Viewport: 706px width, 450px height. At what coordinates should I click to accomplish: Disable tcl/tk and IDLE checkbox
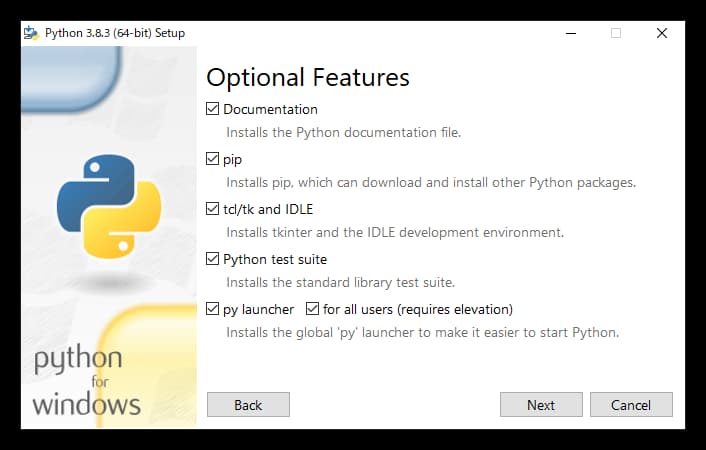pos(213,209)
